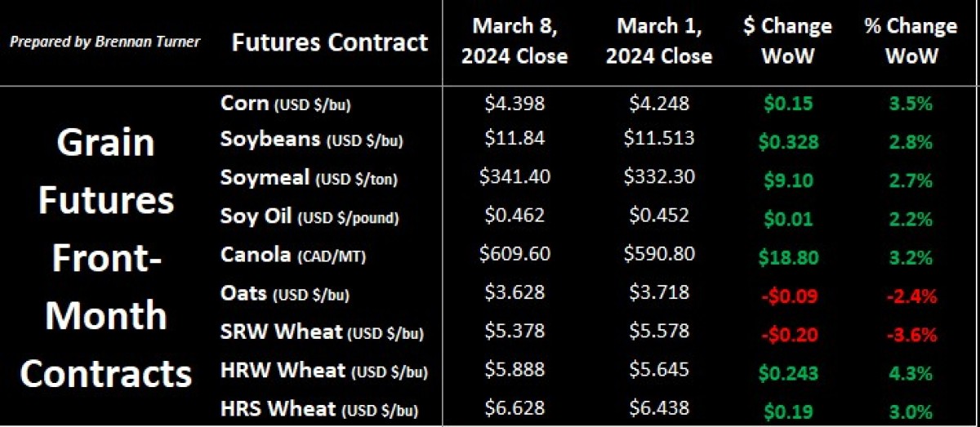Click the HRS Wheat $6.628 close value

[514, 407]
